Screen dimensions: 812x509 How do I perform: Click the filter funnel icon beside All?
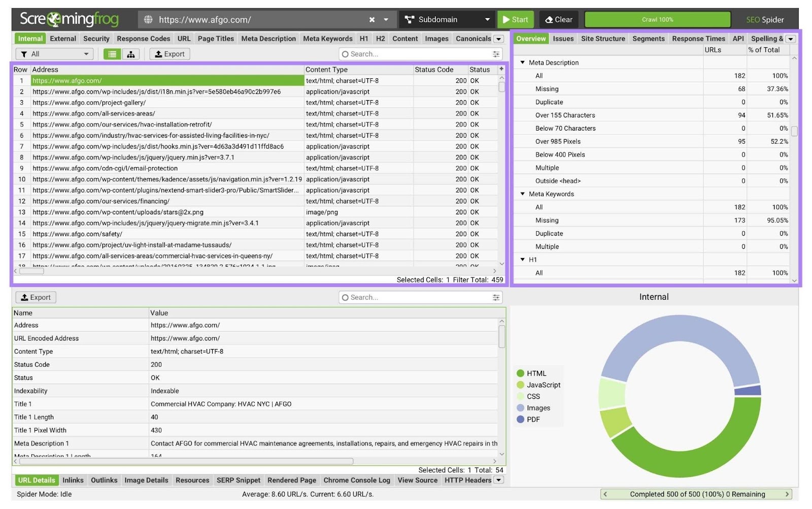click(x=23, y=54)
